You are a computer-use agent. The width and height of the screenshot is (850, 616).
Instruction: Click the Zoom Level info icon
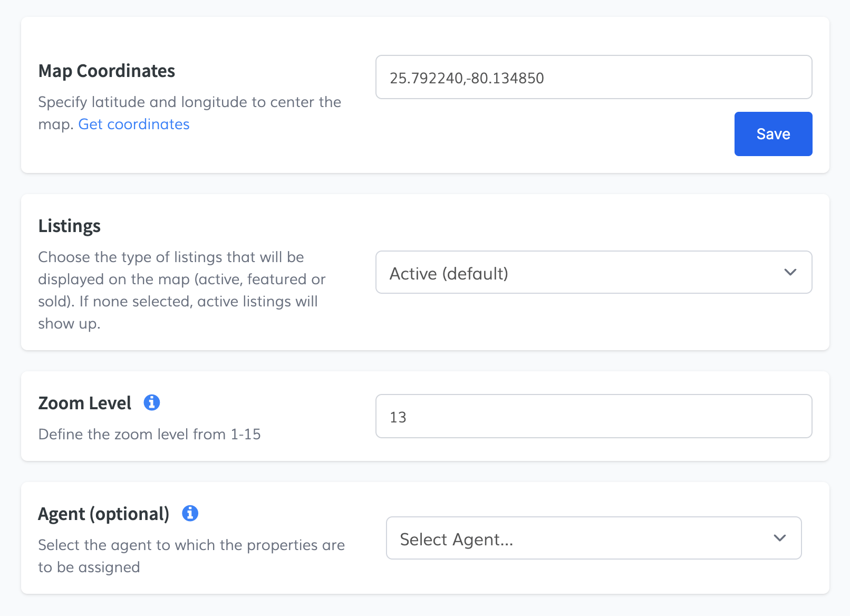[152, 402]
